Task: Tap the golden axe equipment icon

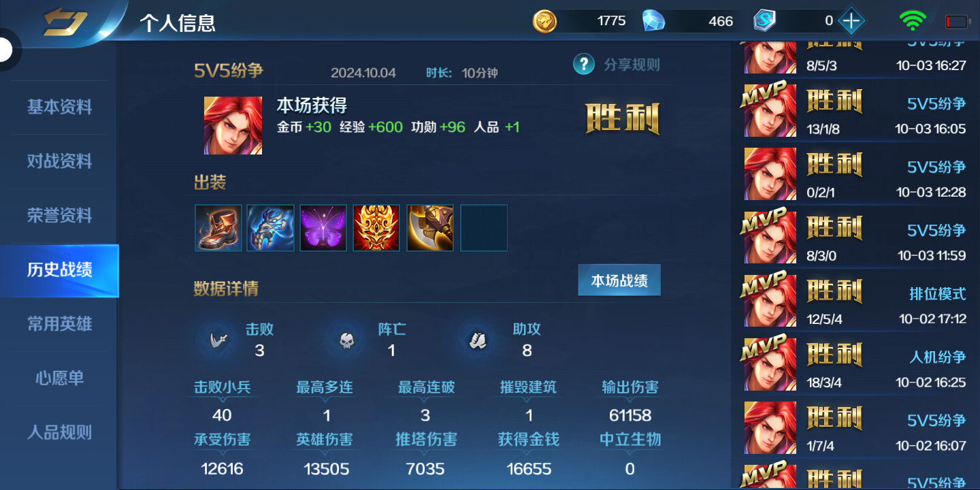Action: [430, 228]
